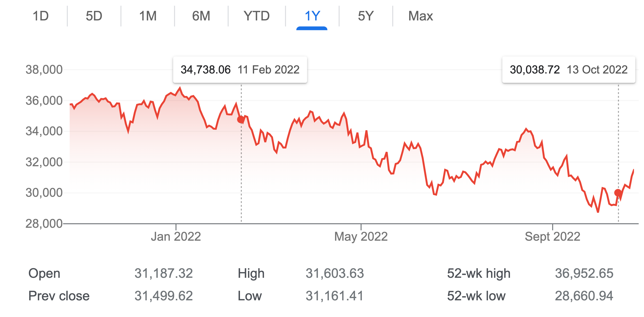The height and width of the screenshot is (317, 644).
Task: Click the red dot at 11 Feb 2022
Action: [x=241, y=120]
